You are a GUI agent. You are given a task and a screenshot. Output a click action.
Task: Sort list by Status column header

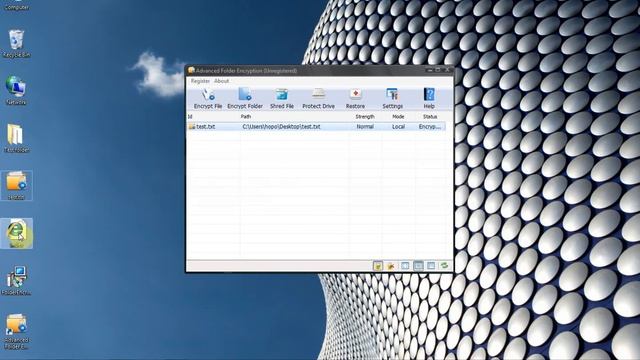click(x=430, y=117)
